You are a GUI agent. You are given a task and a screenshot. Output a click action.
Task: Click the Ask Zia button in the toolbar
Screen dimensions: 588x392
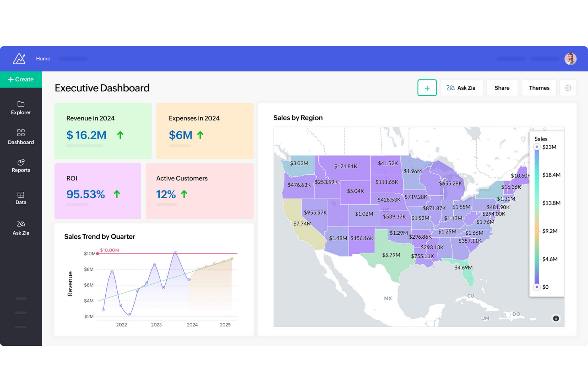point(462,88)
